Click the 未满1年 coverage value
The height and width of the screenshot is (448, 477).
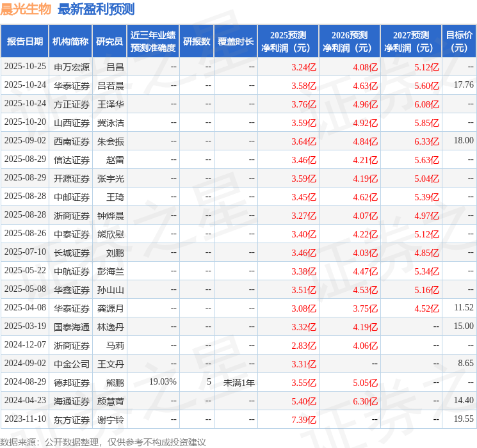[x=239, y=382]
